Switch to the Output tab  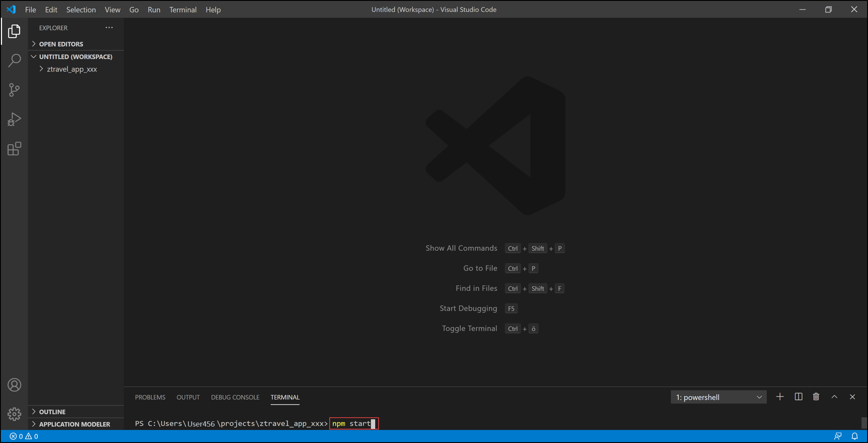pyautogui.click(x=188, y=397)
